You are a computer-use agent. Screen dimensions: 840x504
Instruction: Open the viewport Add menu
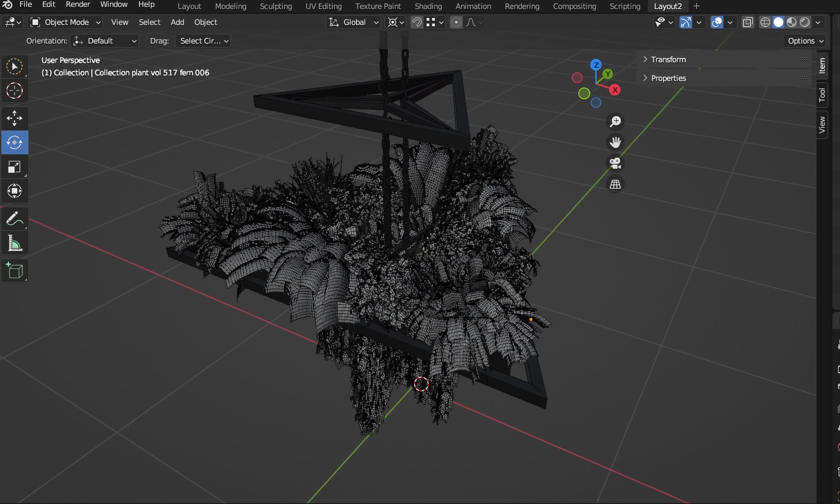coord(177,22)
